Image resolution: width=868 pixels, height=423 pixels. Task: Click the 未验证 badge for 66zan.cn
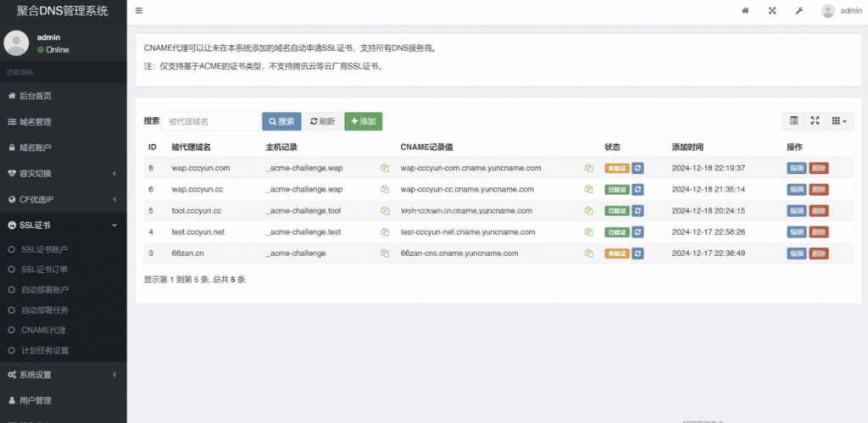point(617,253)
